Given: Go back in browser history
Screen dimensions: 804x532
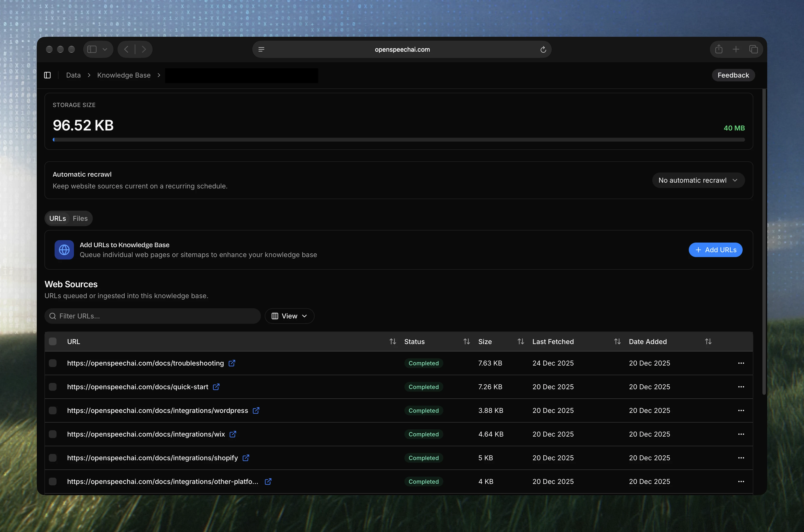Looking at the screenshot, I should coord(126,49).
